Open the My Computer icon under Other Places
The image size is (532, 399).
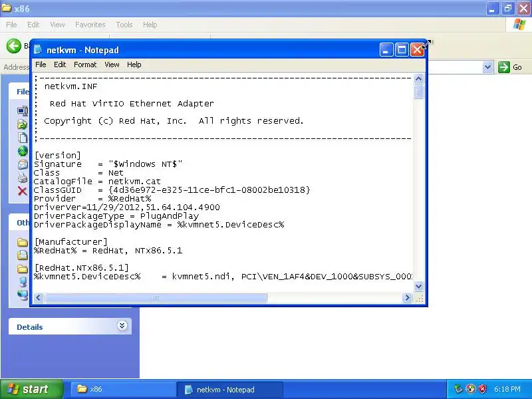tap(23, 282)
